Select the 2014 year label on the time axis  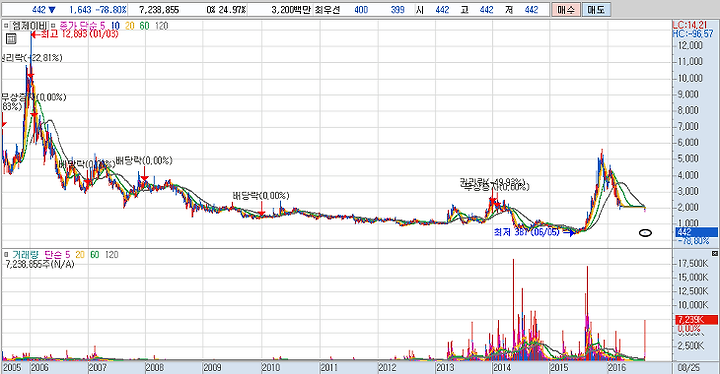(502, 368)
